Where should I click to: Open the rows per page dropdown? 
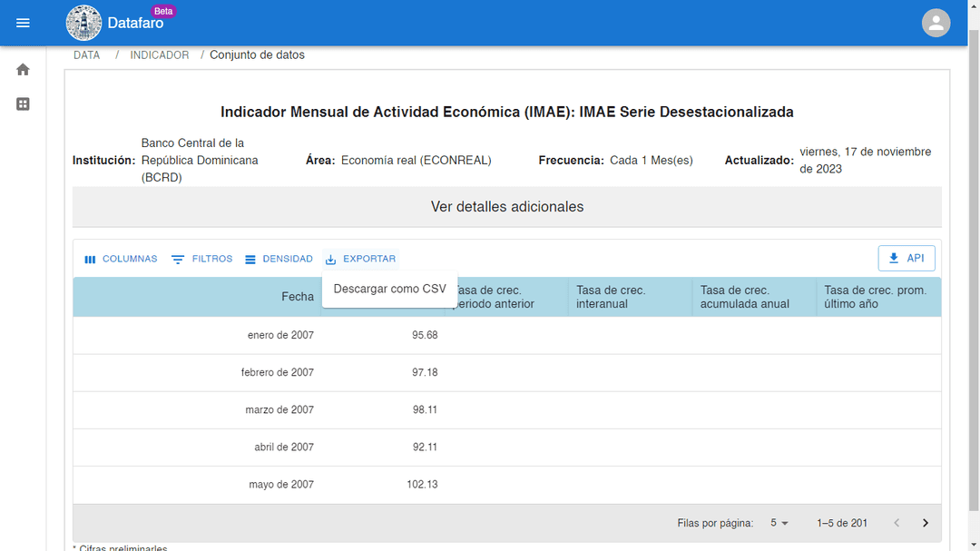click(779, 523)
